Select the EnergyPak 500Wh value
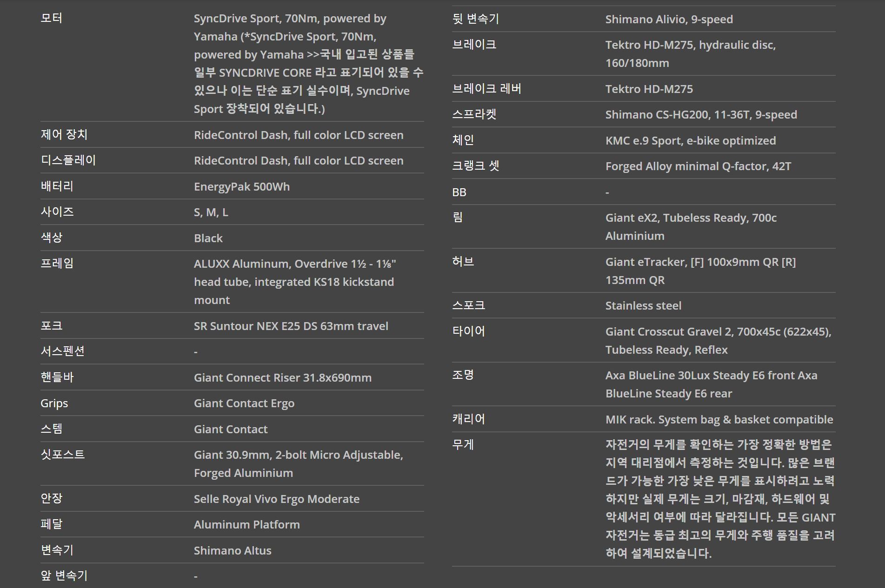885x588 pixels. coord(242,186)
